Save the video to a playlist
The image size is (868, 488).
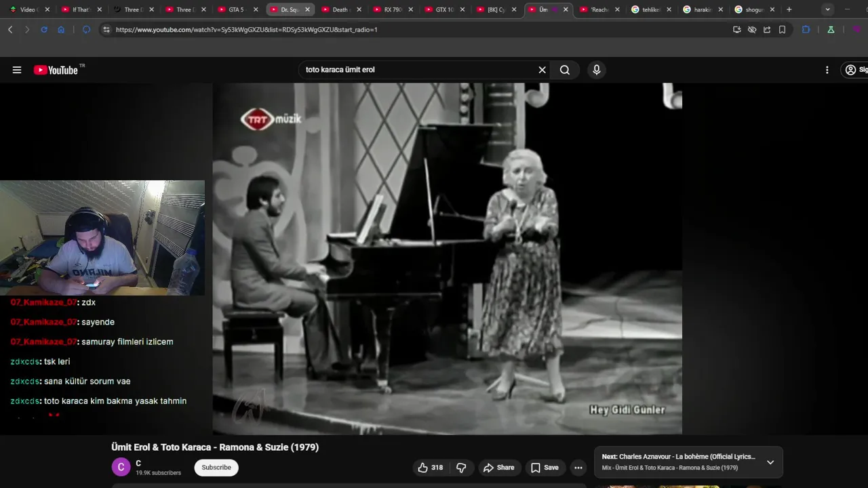pyautogui.click(x=545, y=468)
